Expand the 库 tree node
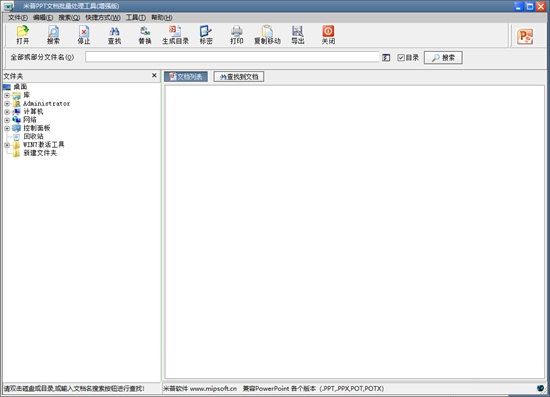This screenshot has width=550, height=397. pos(7,95)
